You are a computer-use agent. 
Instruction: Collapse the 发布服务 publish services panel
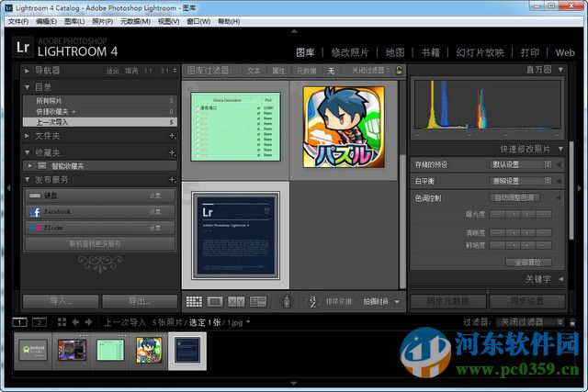click(27, 180)
